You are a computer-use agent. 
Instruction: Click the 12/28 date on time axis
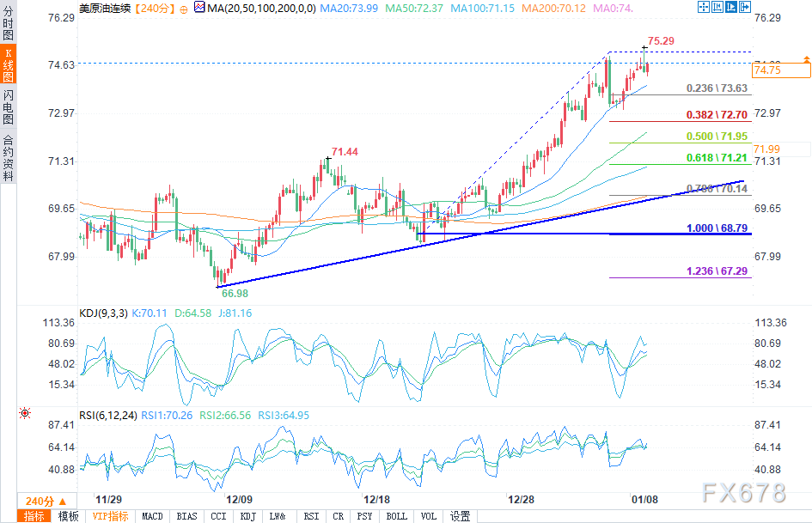tap(521, 500)
